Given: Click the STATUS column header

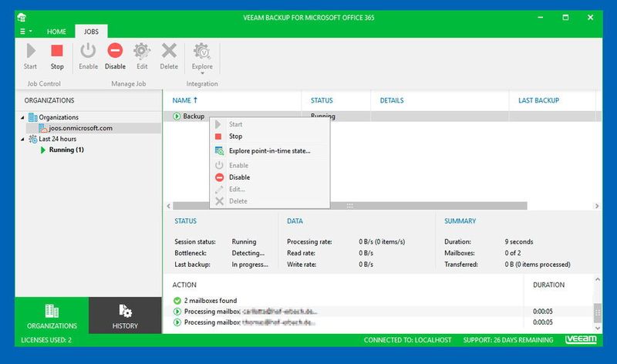Looking at the screenshot, I should [x=322, y=100].
